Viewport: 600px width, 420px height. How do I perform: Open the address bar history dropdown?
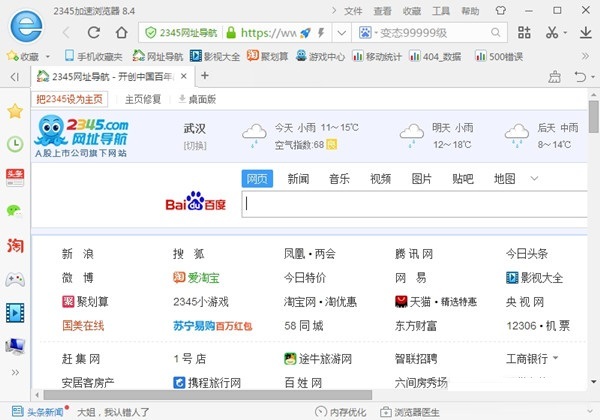tap(341, 33)
